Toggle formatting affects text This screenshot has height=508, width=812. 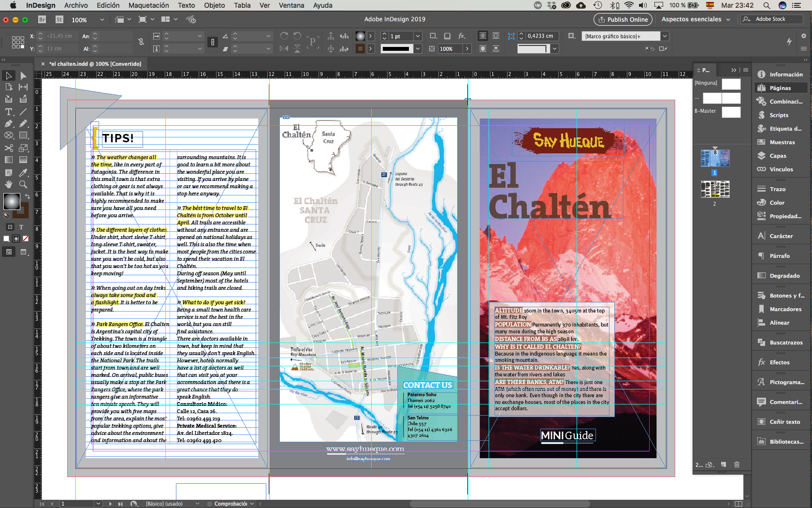point(21,227)
